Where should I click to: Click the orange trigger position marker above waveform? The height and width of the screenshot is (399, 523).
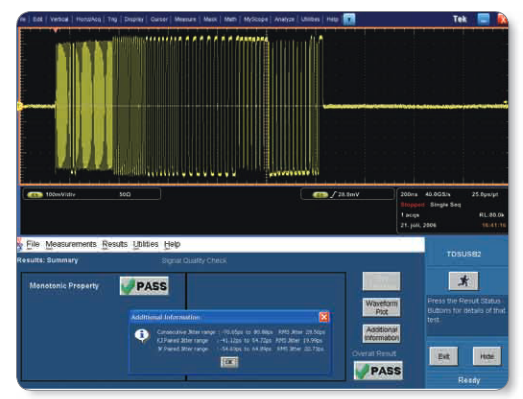pyautogui.click(x=55, y=30)
